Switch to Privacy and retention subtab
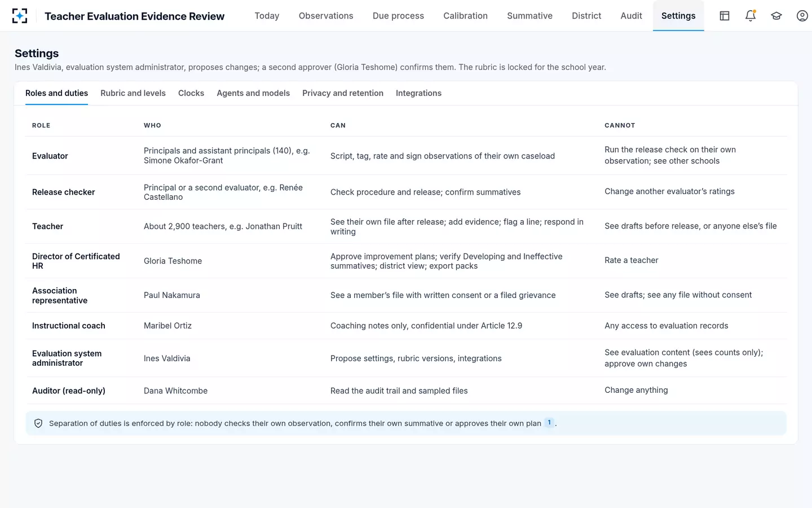The width and height of the screenshot is (812, 508). (343, 93)
